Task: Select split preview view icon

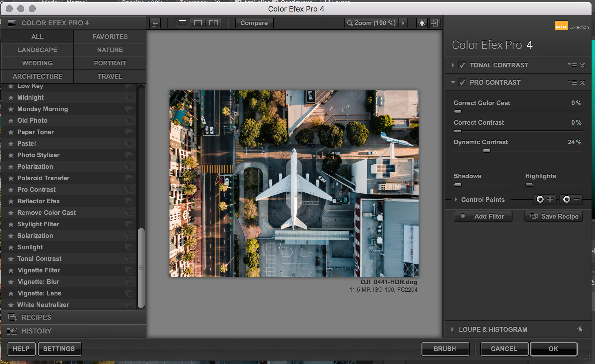Action: click(x=198, y=23)
